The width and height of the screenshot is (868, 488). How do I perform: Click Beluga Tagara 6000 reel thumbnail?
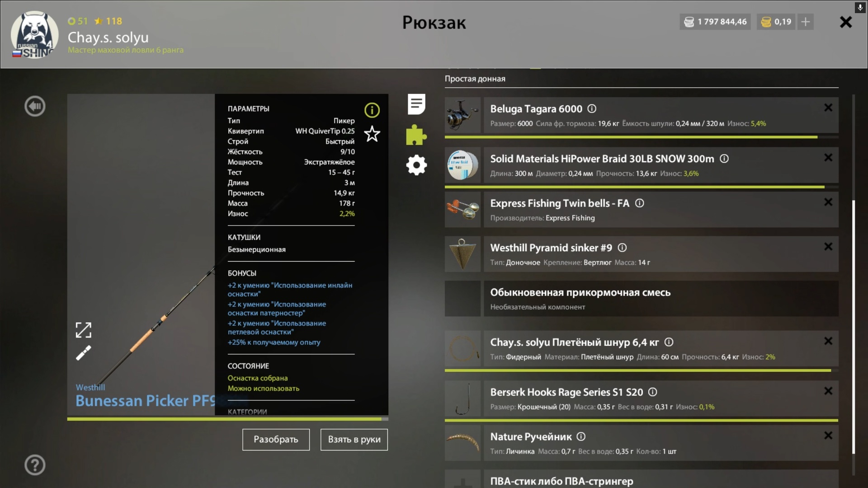pos(462,115)
